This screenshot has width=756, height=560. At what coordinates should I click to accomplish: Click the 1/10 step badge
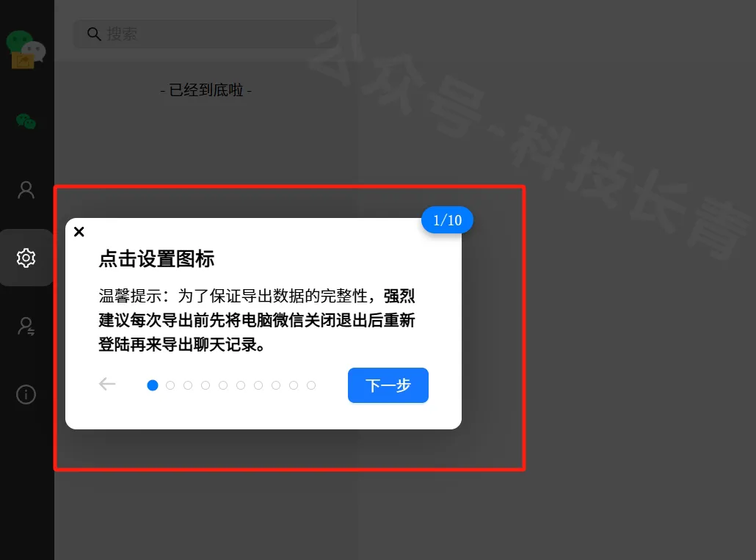(x=448, y=219)
